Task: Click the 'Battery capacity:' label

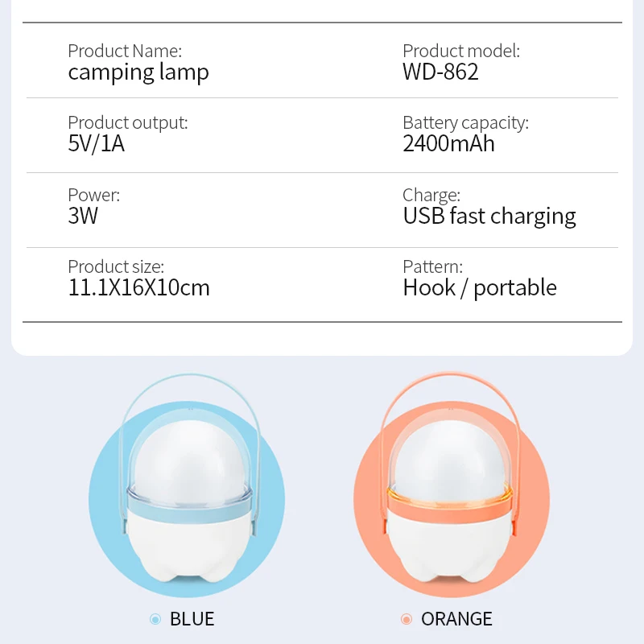Action: tap(465, 122)
